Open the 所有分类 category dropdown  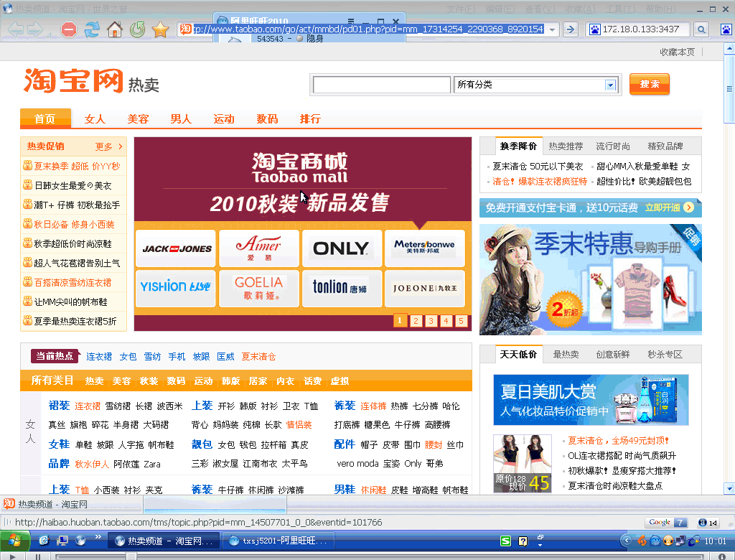click(x=610, y=85)
